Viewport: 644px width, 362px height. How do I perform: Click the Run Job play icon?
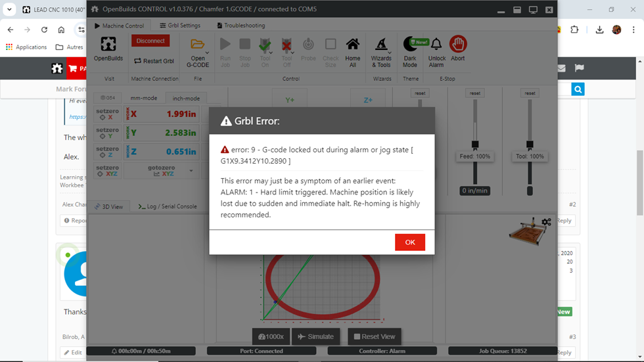pos(225,46)
